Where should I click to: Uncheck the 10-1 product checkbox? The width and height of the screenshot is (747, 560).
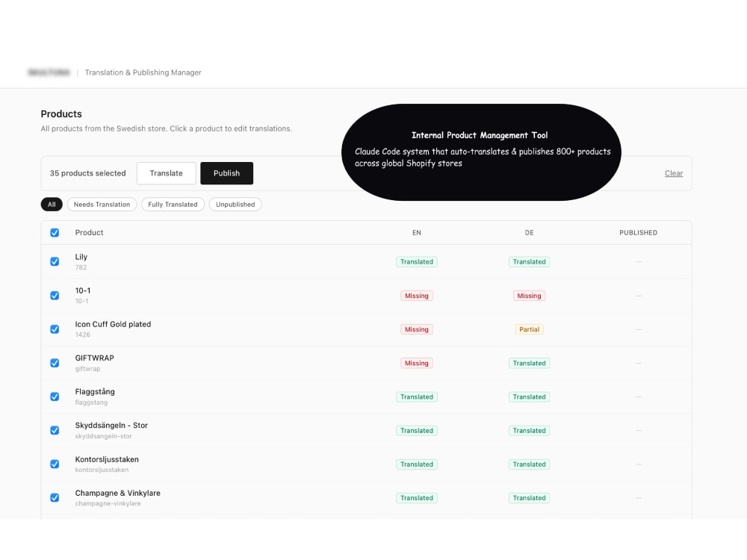tap(55, 295)
